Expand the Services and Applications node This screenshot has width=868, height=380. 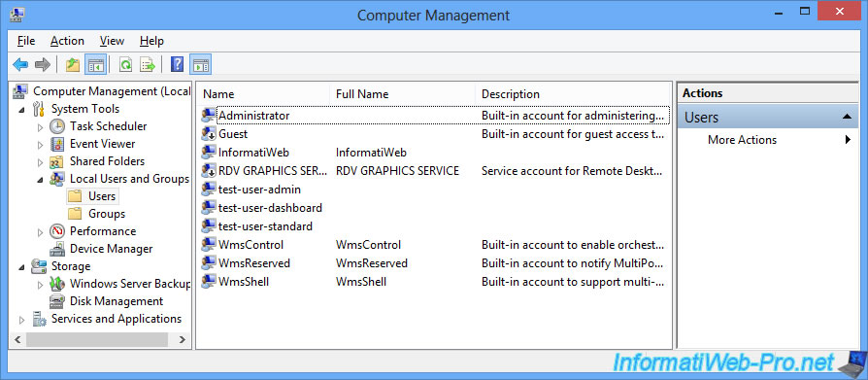click(21, 320)
